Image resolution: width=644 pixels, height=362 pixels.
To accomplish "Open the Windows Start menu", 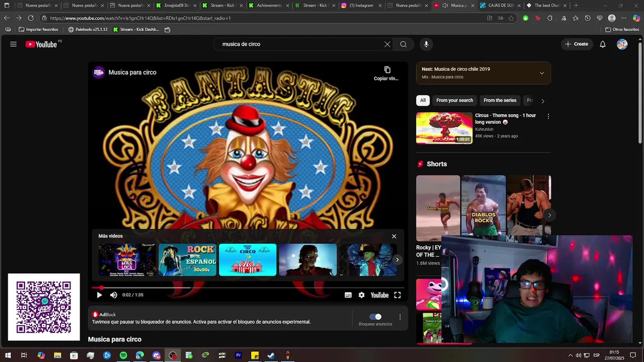I will (x=8, y=355).
